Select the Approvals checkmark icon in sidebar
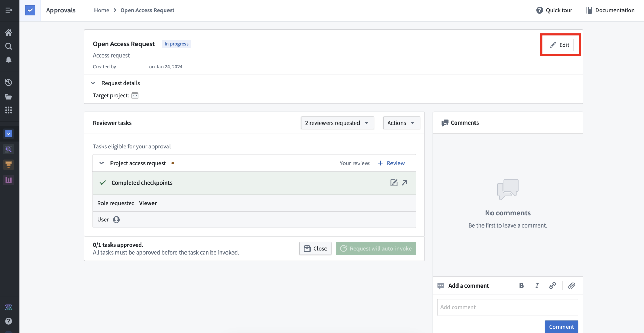This screenshot has height=333, width=644. [x=9, y=134]
